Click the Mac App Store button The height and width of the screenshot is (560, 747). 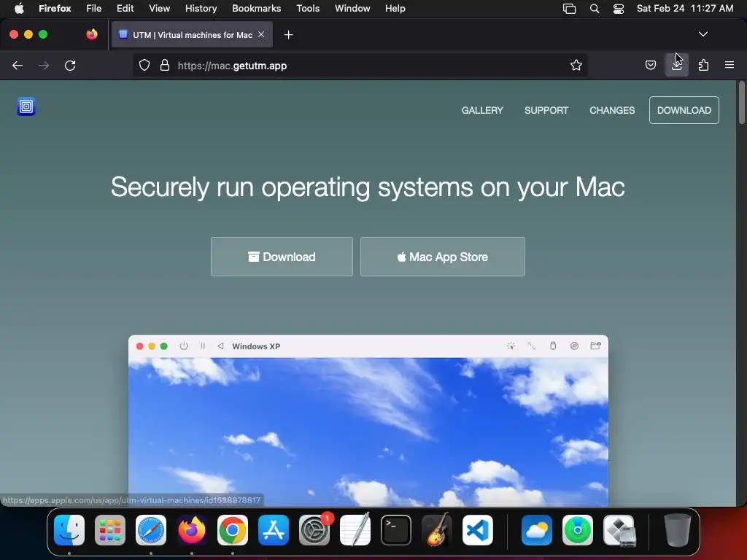(443, 257)
